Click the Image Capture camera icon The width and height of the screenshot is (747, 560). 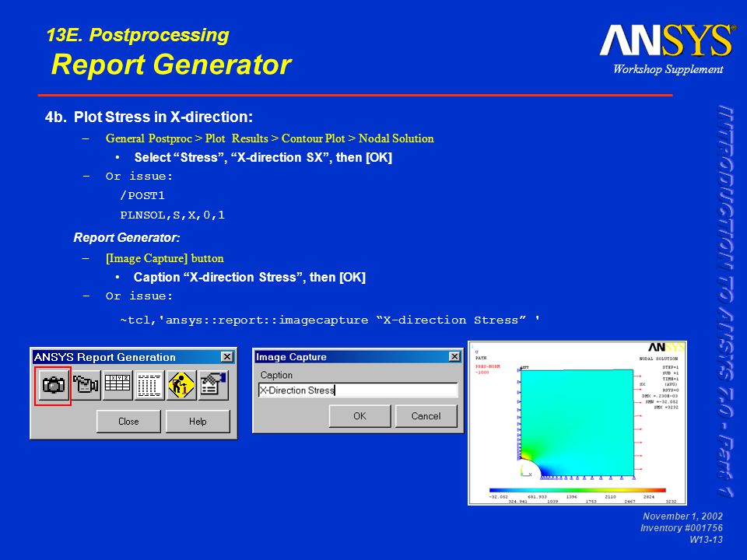tap(53, 385)
